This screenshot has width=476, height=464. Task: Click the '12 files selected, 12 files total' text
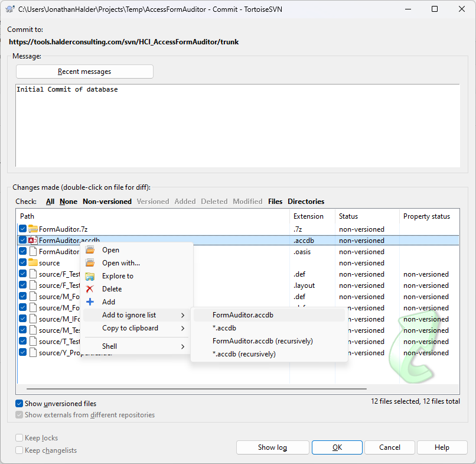click(x=415, y=401)
